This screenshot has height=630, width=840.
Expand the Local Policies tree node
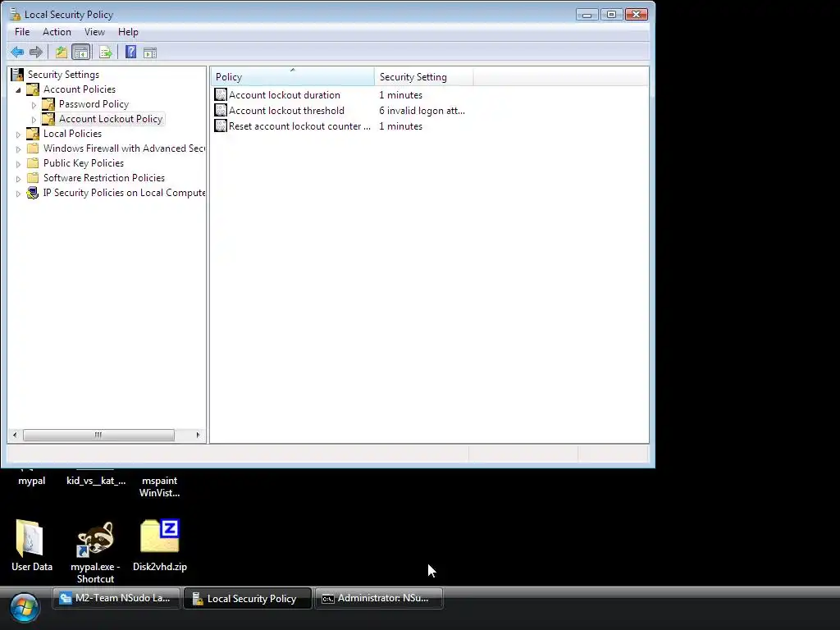18,135
